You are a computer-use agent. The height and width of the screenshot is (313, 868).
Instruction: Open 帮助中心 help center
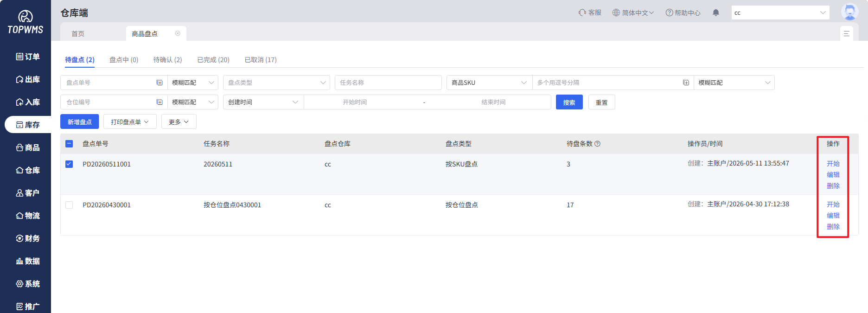[683, 13]
